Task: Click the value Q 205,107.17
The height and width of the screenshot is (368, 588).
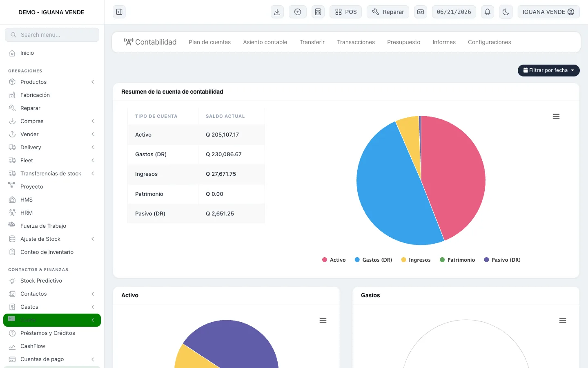Action: coord(222,135)
